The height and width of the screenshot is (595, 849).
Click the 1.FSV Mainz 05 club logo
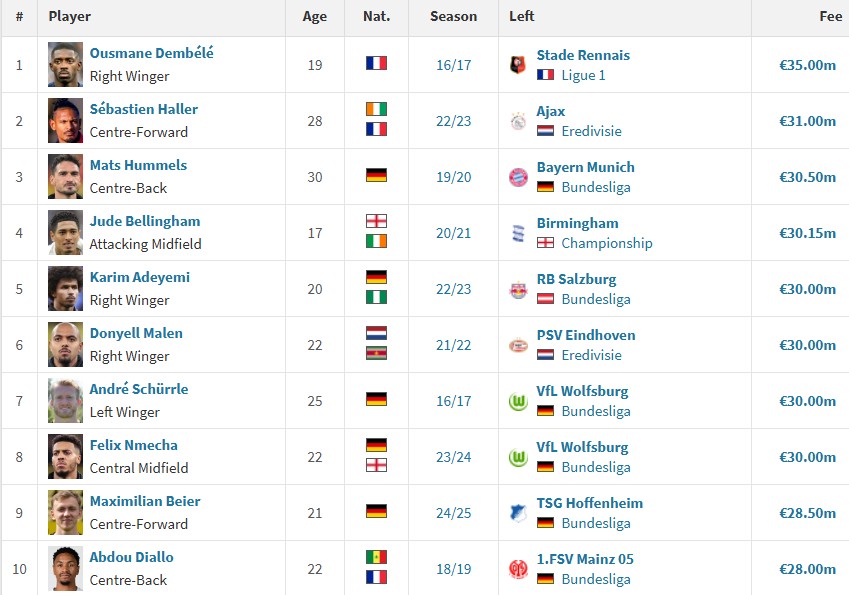[x=518, y=569]
